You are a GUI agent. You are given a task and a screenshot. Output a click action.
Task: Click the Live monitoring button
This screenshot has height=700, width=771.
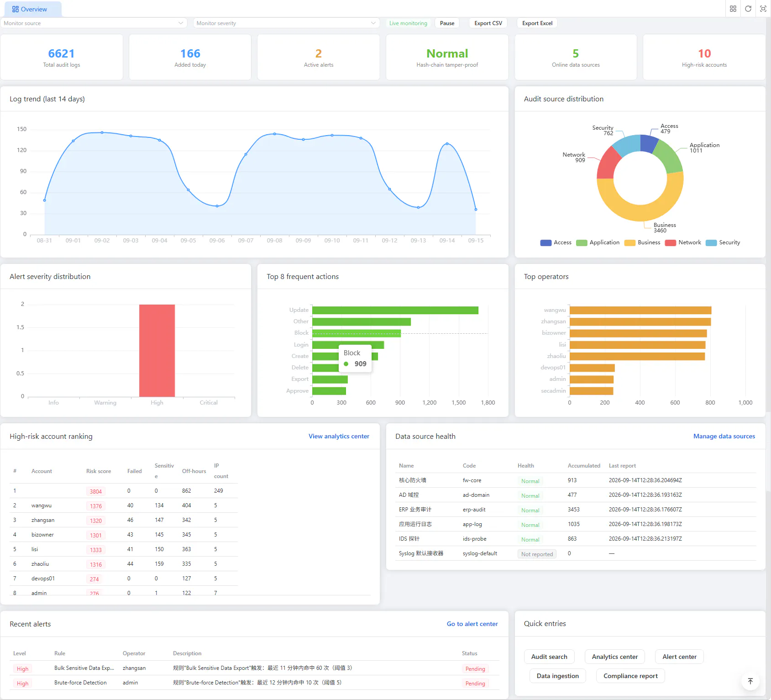tap(408, 23)
